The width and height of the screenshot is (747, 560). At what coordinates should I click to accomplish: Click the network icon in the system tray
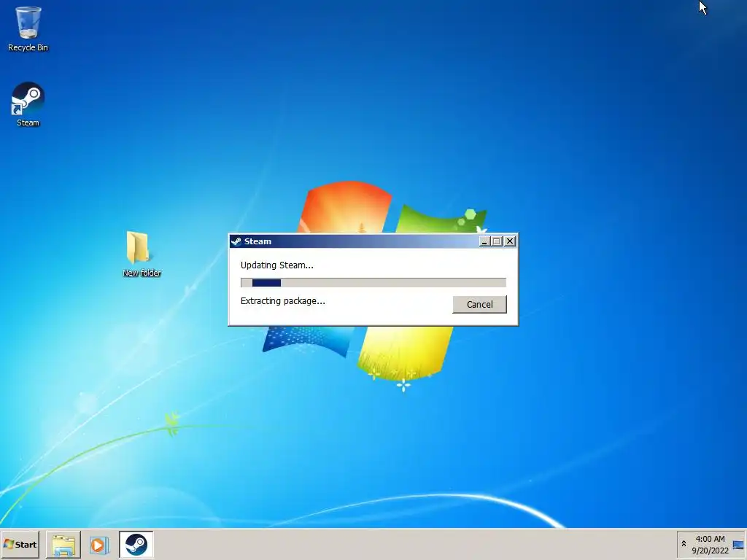tap(738, 545)
